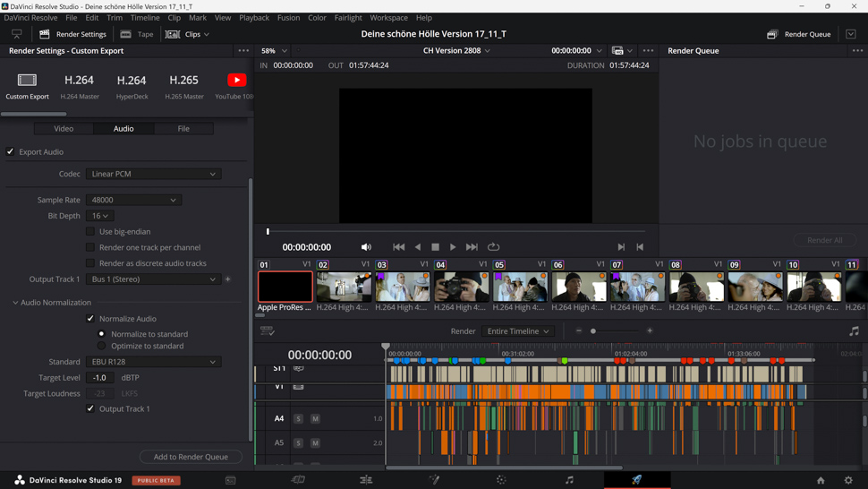The width and height of the screenshot is (868, 489).
Task: Mute audio track A5
Action: [x=315, y=443]
